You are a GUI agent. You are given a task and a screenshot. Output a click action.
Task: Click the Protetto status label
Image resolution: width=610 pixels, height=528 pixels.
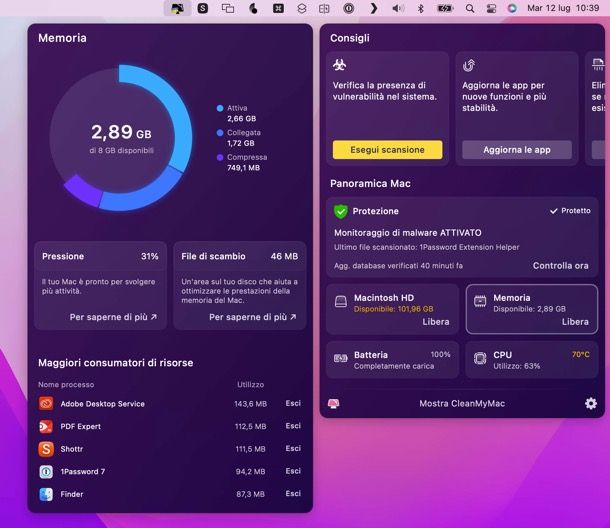click(x=570, y=210)
